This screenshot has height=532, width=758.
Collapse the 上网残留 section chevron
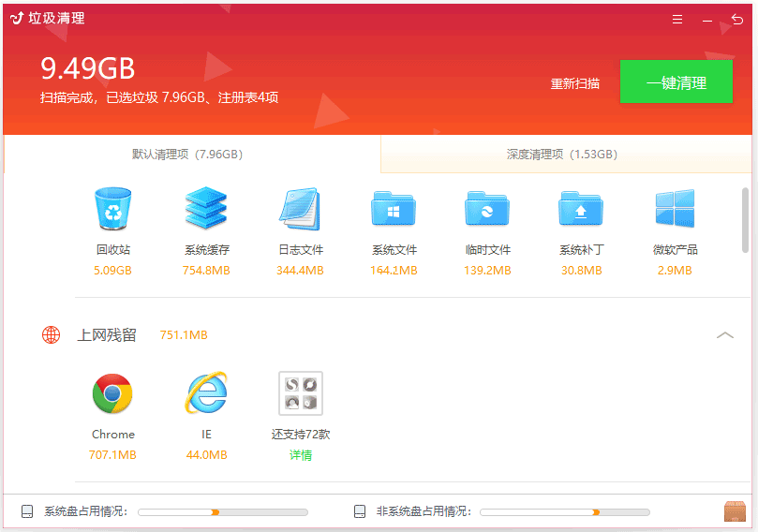pos(725,335)
